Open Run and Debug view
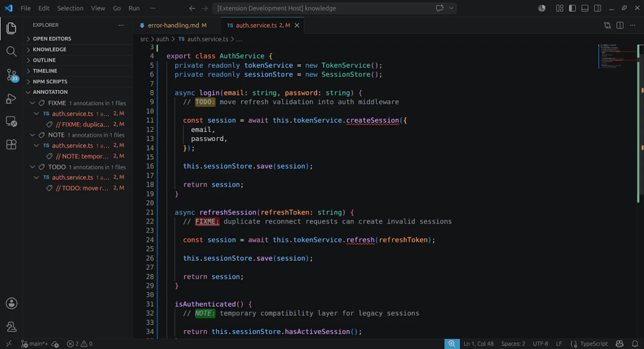 pyautogui.click(x=11, y=99)
